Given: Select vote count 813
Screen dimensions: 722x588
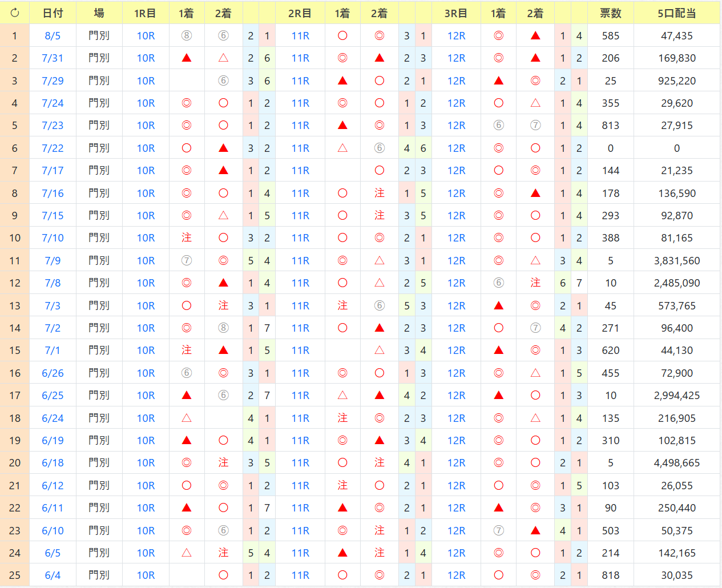Looking at the screenshot, I should point(611,126).
